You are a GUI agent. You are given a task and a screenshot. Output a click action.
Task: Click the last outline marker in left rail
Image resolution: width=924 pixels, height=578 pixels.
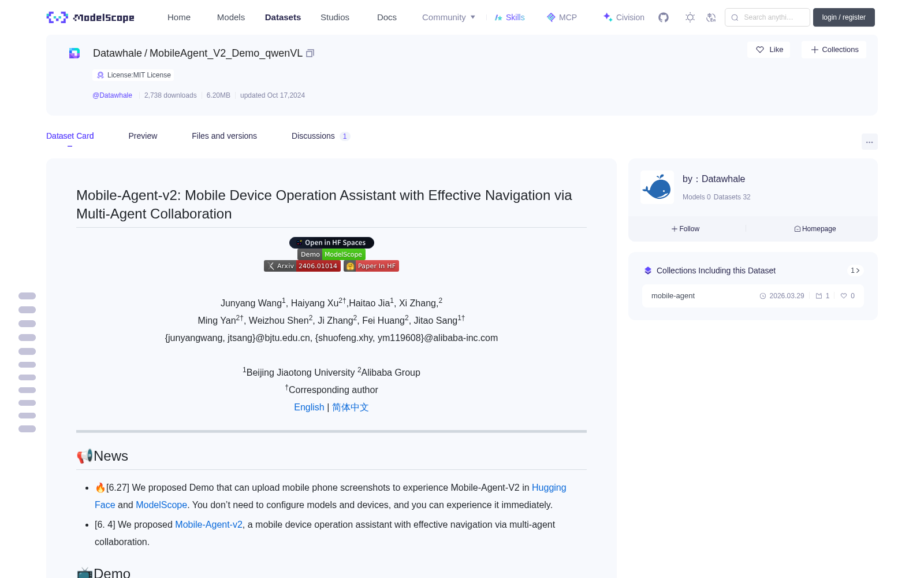pos(27,429)
